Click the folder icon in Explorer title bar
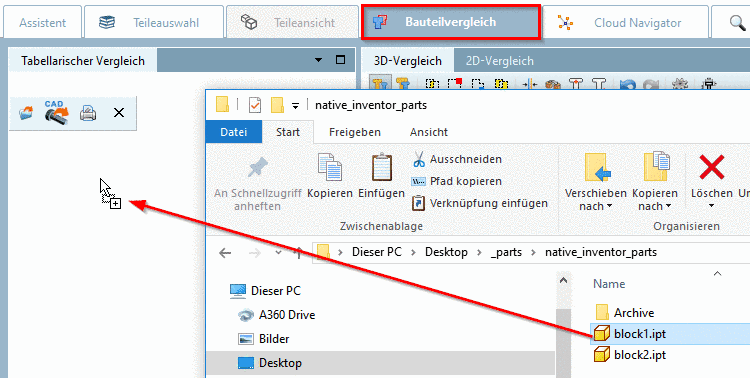750x378 pixels. 222,105
